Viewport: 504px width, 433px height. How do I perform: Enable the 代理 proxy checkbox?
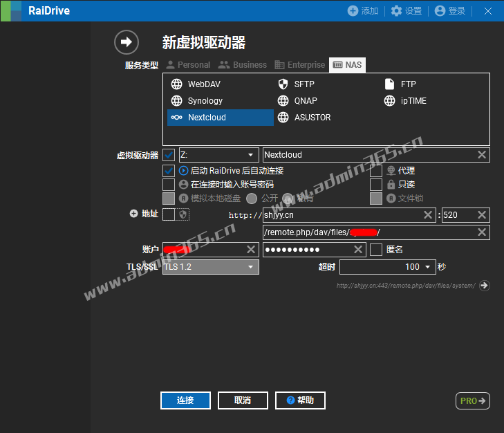tap(376, 170)
